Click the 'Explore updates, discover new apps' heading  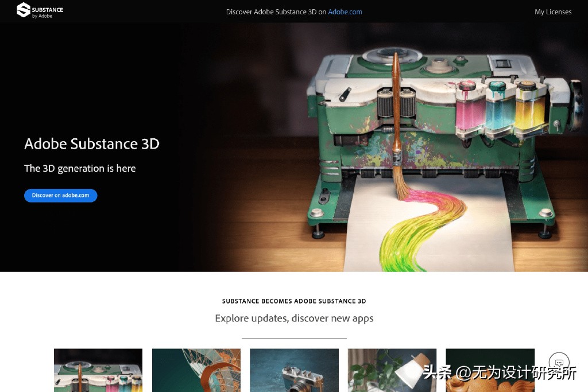pyautogui.click(x=294, y=318)
